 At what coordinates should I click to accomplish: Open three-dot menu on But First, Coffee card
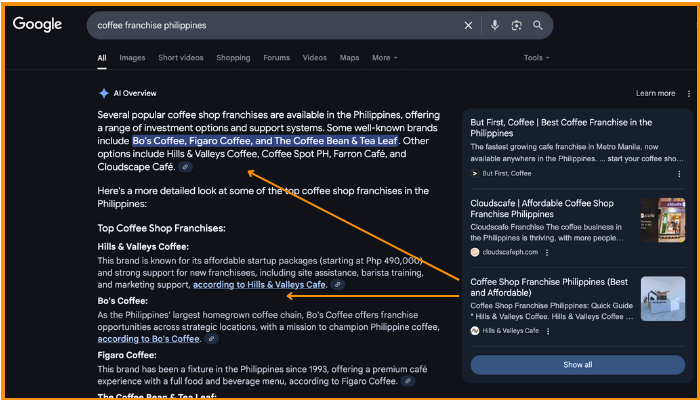pos(679,174)
